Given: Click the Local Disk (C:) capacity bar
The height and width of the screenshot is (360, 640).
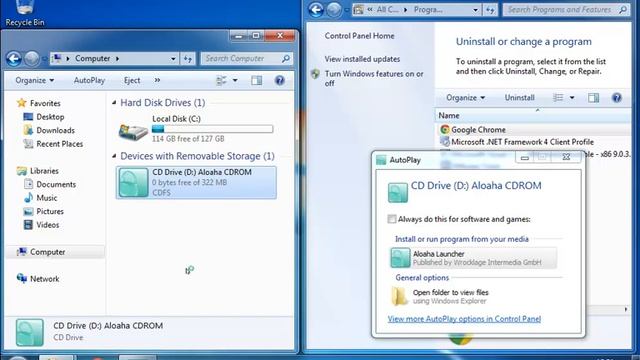Looking at the screenshot, I should tap(212, 129).
